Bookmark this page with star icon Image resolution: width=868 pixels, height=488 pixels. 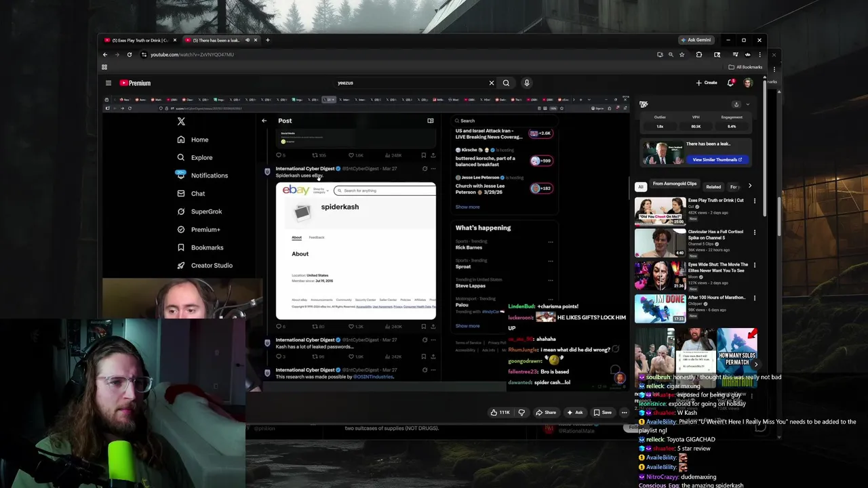(x=682, y=54)
